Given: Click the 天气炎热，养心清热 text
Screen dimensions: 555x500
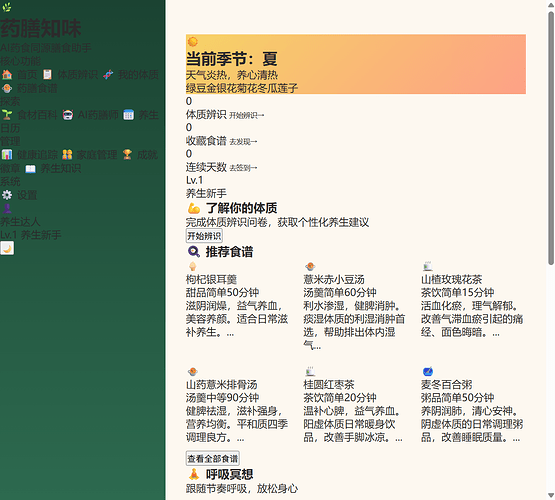Looking at the screenshot, I should tap(232, 75).
